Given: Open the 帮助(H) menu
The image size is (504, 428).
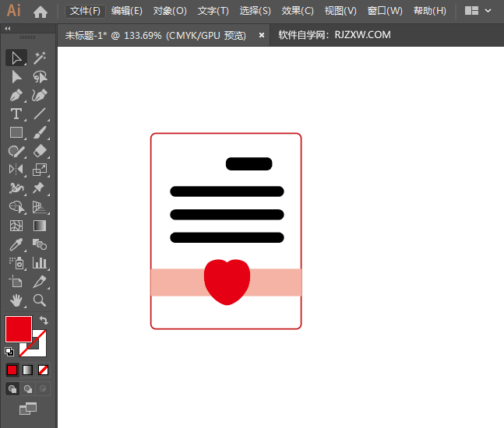Looking at the screenshot, I should point(430,11).
